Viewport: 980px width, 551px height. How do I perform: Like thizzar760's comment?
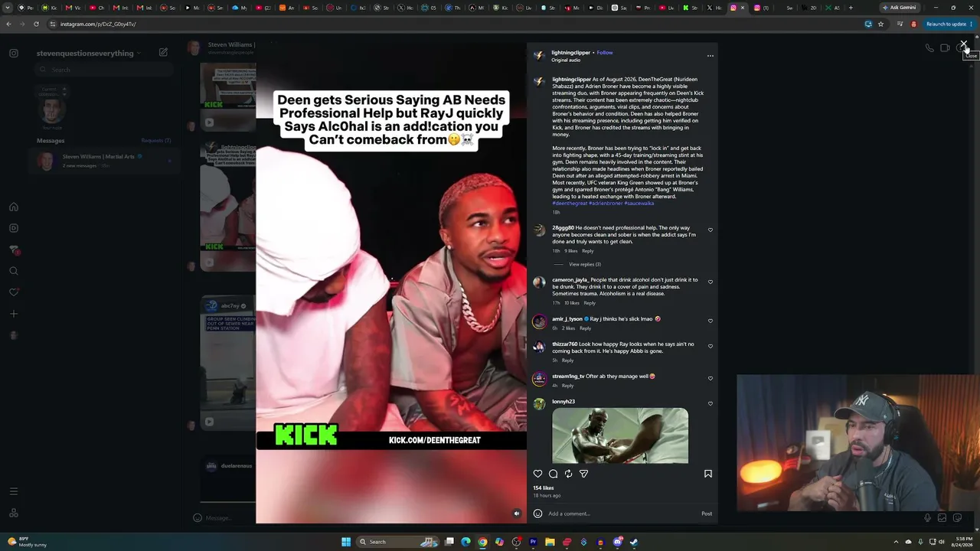tap(710, 346)
